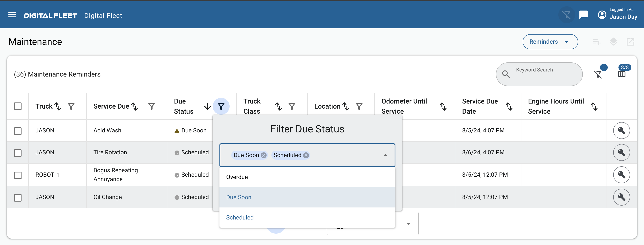
Task: Open the chat/feedback icon in top bar
Action: tap(583, 15)
